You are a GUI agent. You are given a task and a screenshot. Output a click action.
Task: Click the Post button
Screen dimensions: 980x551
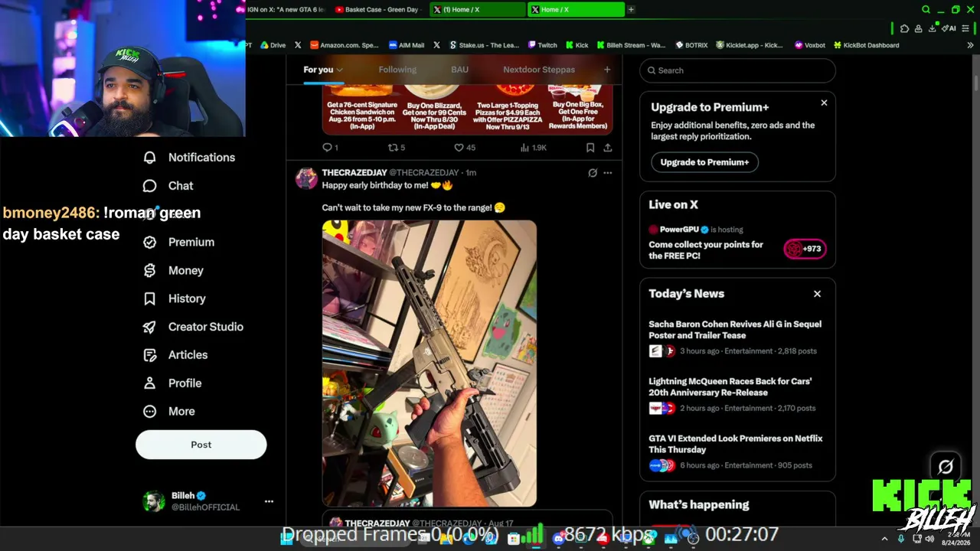(x=201, y=445)
